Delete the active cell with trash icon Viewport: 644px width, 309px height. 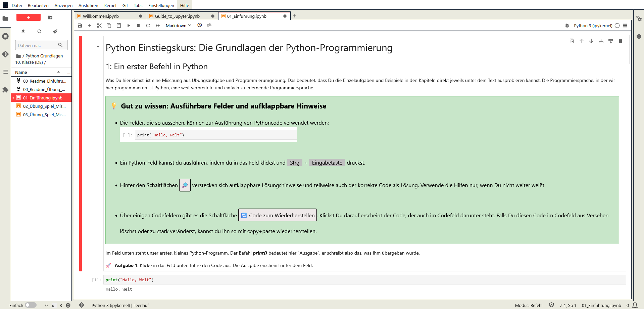pos(621,41)
